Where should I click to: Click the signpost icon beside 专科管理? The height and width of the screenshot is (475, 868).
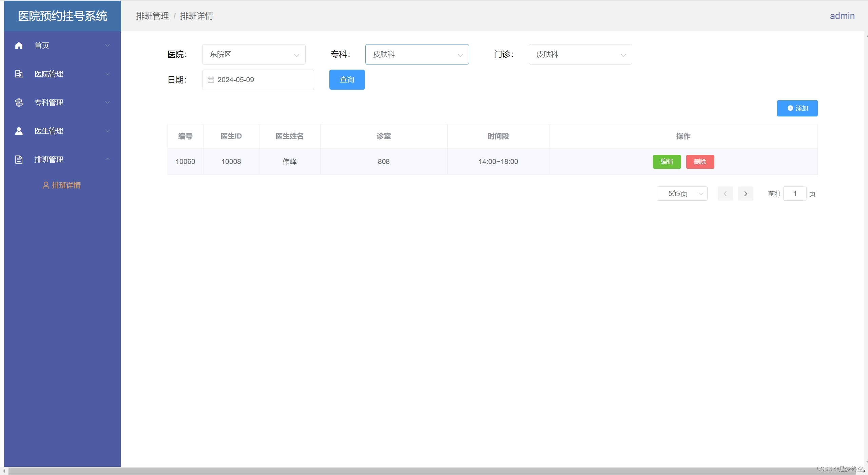(x=19, y=102)
